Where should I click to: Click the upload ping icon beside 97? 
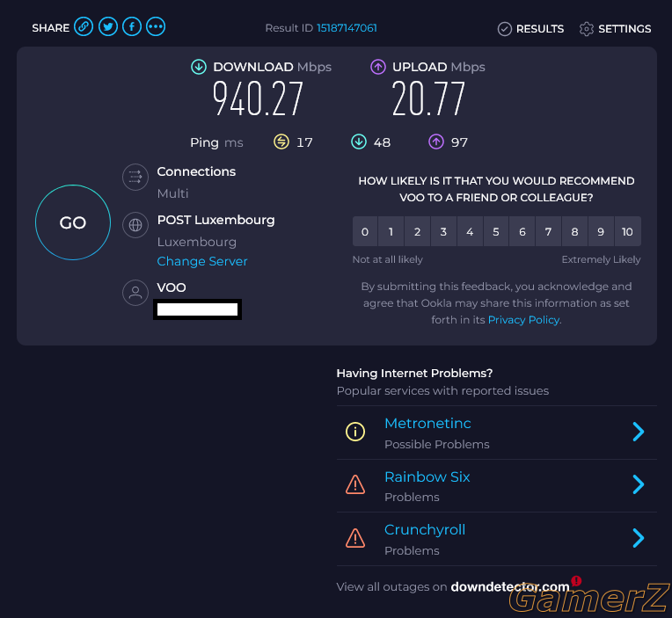436,142
